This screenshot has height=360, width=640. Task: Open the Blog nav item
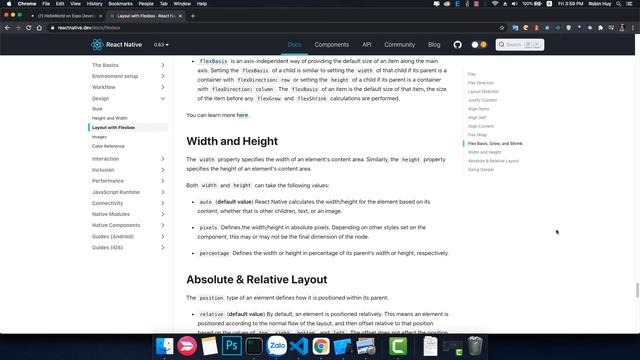pyautogui.click(x=434, y=44)
